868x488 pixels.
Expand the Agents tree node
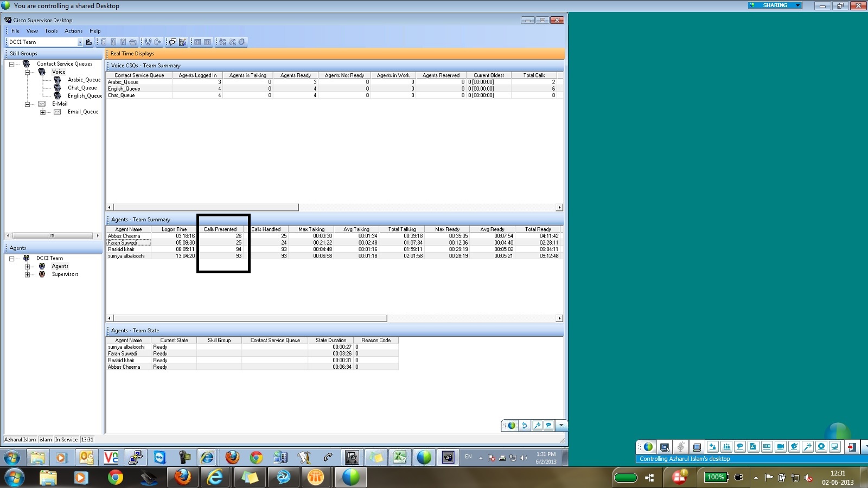27,267
